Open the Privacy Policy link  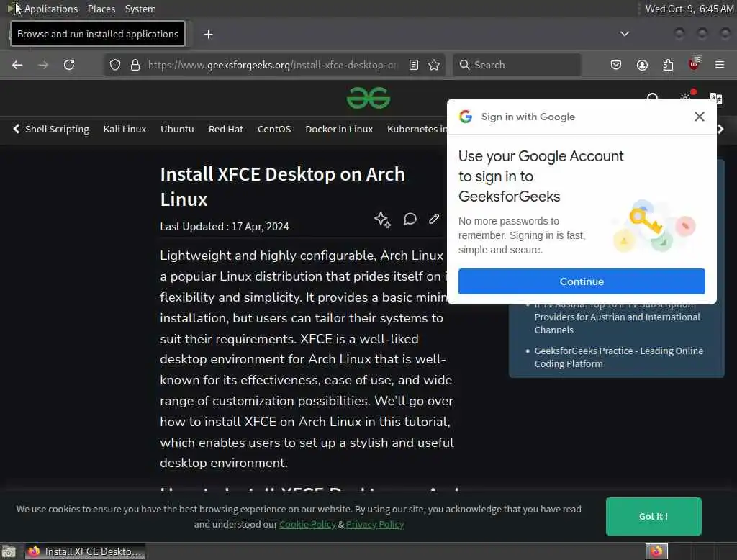(x=374, y=524)
